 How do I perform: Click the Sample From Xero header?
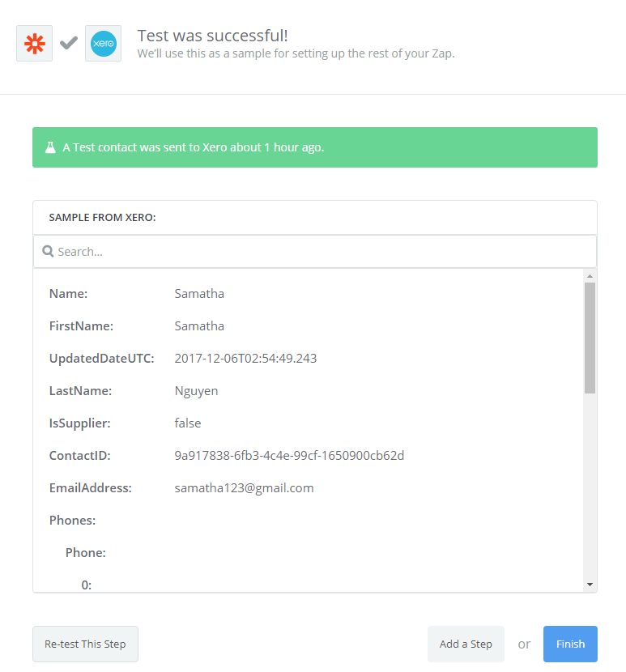tap(103, 217)
